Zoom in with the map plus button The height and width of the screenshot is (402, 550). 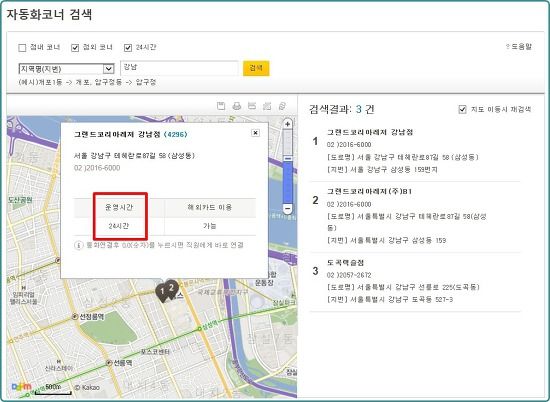click(288, 124)
